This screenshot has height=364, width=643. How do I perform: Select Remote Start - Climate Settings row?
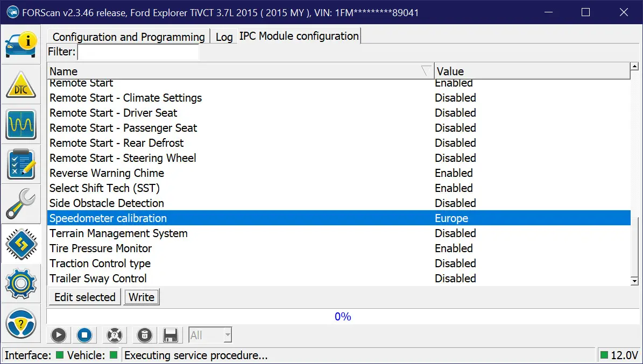pyautogui.click(x=339, y=98)
